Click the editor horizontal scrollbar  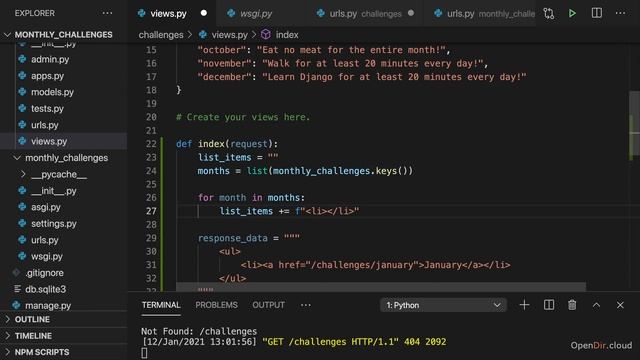coord(381,287)
